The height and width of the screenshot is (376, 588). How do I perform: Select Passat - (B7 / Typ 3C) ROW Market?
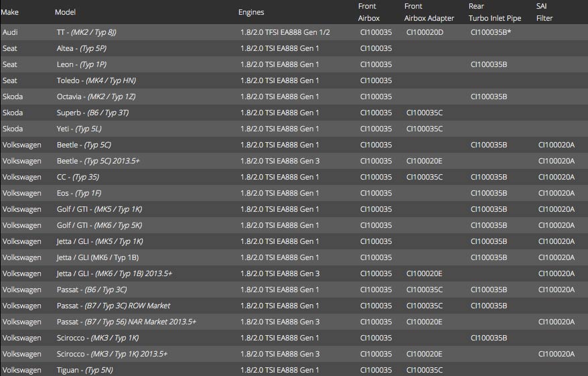tap(114, 306)
